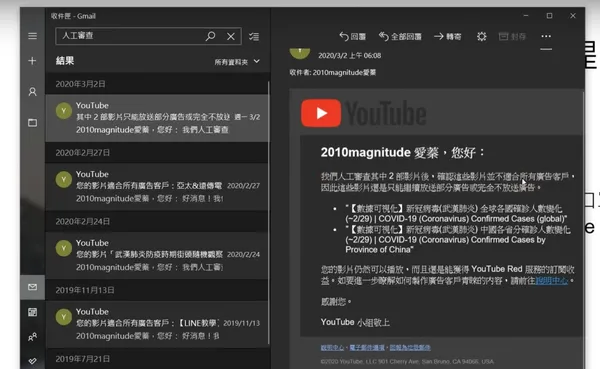
Task: Open the To Do checkmark icon
Action: coord(33,361)
